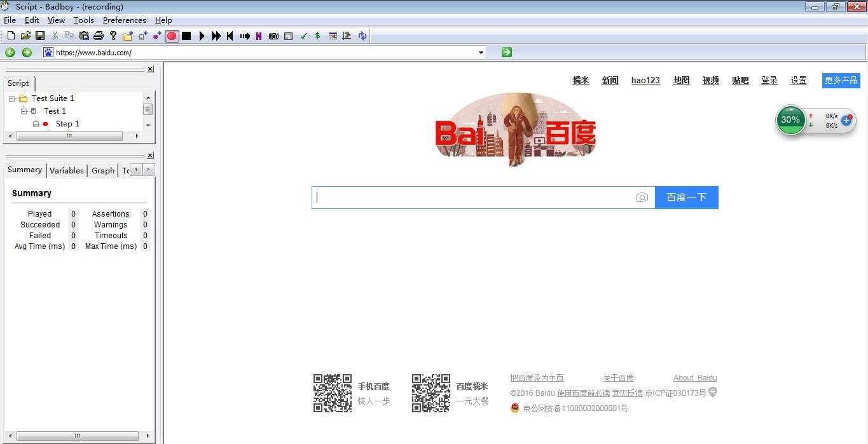Click the Play triangle button
This screenshot has width=868, height=444.
click(202, 36)
